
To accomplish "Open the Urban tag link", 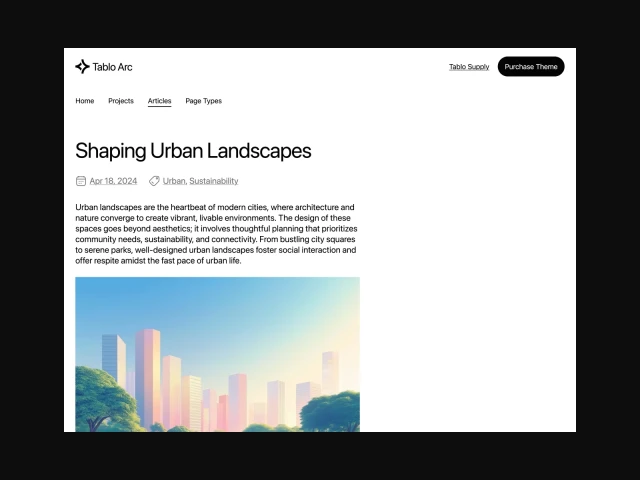I will coord(174,181).
